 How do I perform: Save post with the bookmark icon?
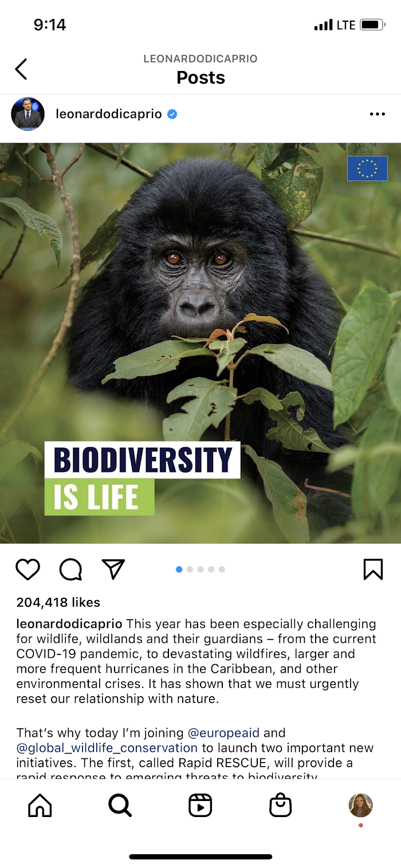pos(373,569)
